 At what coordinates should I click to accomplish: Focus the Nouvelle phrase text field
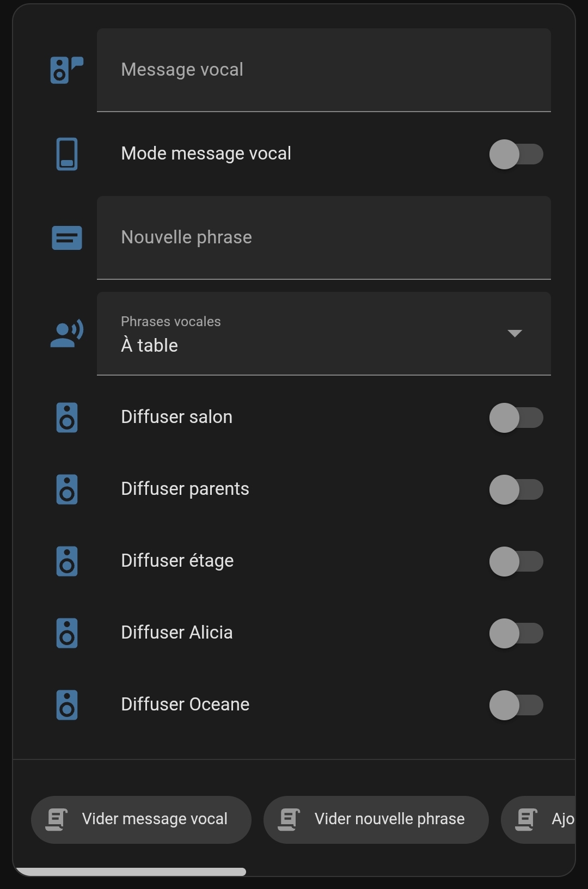pyautogui.click(x=323, y=238)
